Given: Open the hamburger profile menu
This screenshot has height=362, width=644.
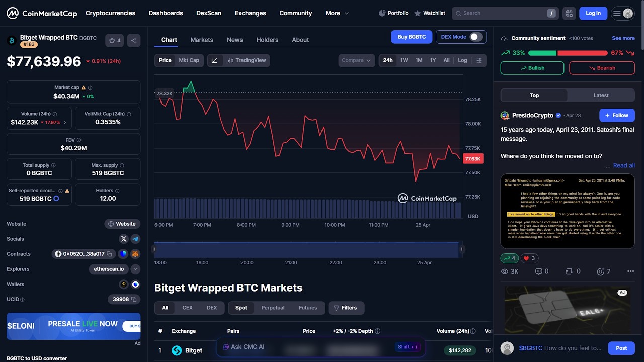Looking at the screenshot, I should (x=623, y=13).
